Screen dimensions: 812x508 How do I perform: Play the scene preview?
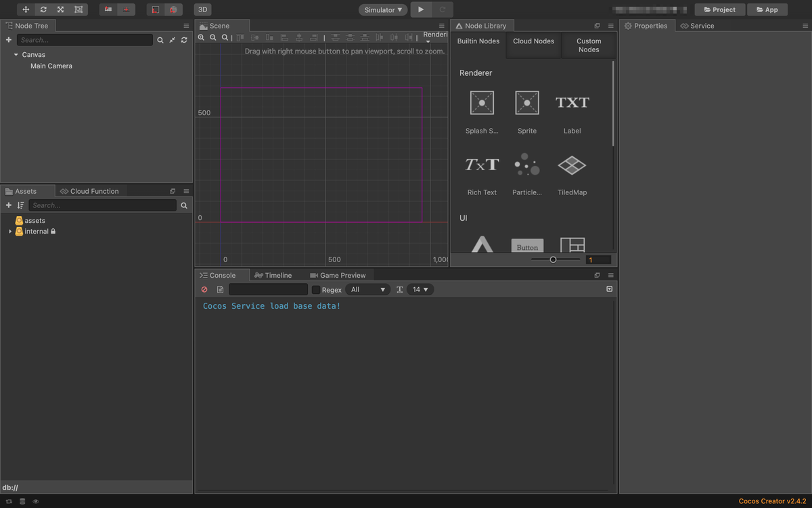[421, 9]
